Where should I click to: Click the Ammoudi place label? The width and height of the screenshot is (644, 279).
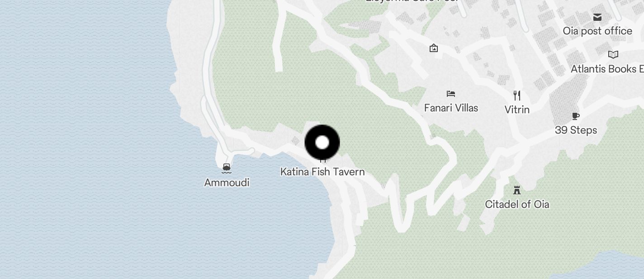pos(227,183)
